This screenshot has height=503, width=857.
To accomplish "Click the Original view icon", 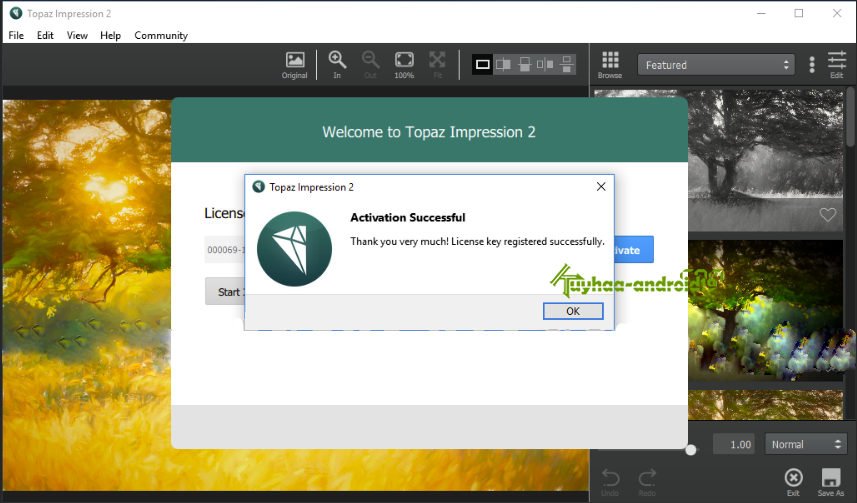I will click(x=295, y=65).
